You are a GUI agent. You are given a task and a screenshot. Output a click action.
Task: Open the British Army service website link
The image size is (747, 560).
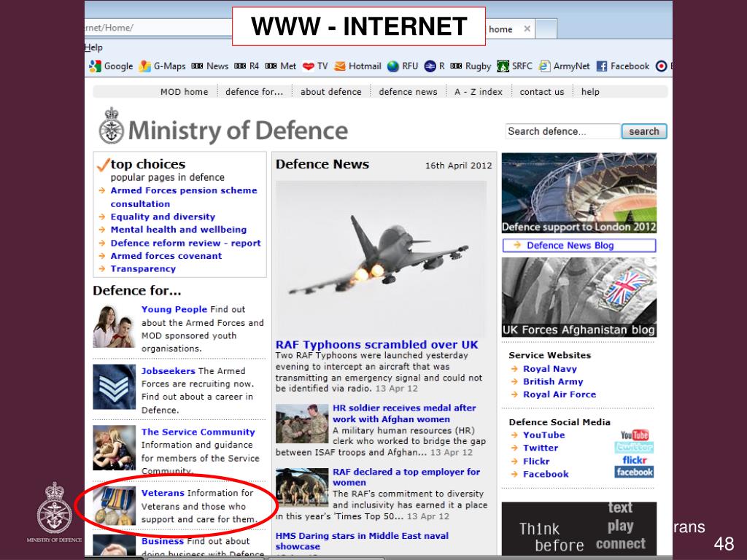(x=553, y=381)
